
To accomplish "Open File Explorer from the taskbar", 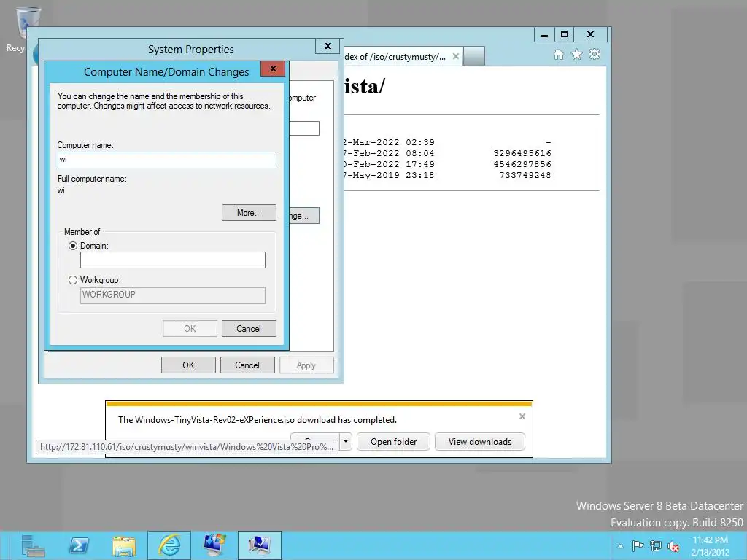I will point(124,545).
